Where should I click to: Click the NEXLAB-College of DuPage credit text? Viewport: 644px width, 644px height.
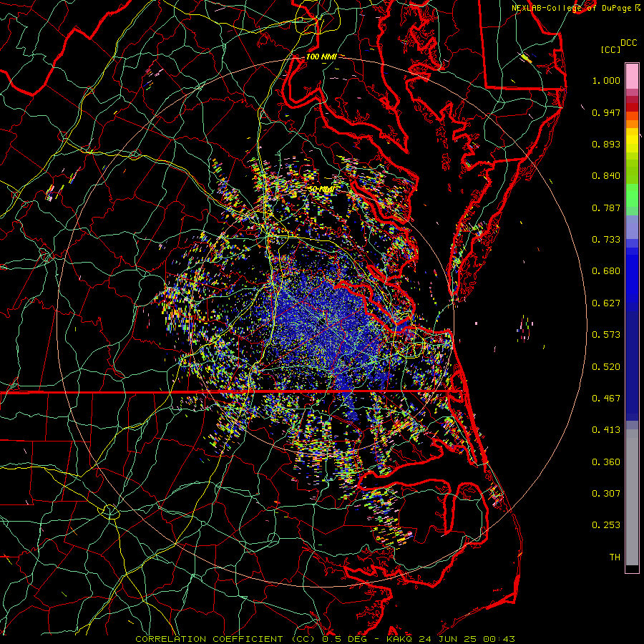coord(573,8)
